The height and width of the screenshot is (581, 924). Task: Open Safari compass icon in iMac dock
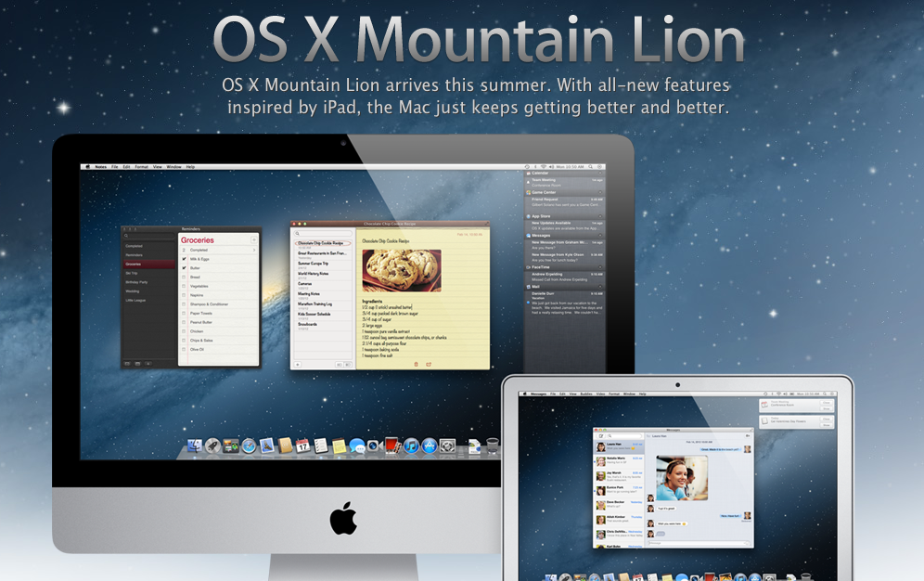point(249,446)
